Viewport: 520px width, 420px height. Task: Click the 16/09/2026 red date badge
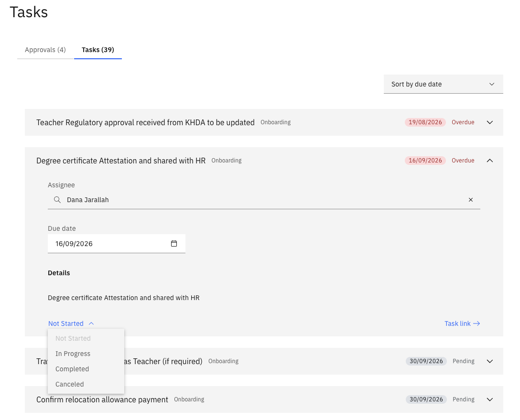click(x=425, y=161)
